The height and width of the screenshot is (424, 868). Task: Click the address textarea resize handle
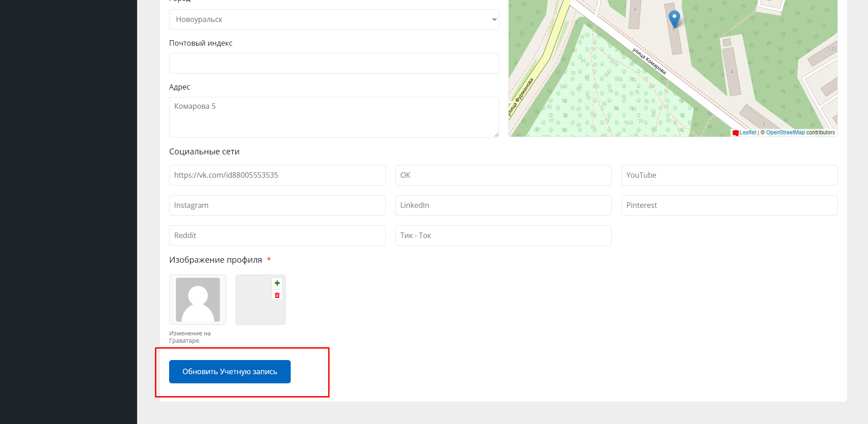pyautogui.click(x=496, y=135)
